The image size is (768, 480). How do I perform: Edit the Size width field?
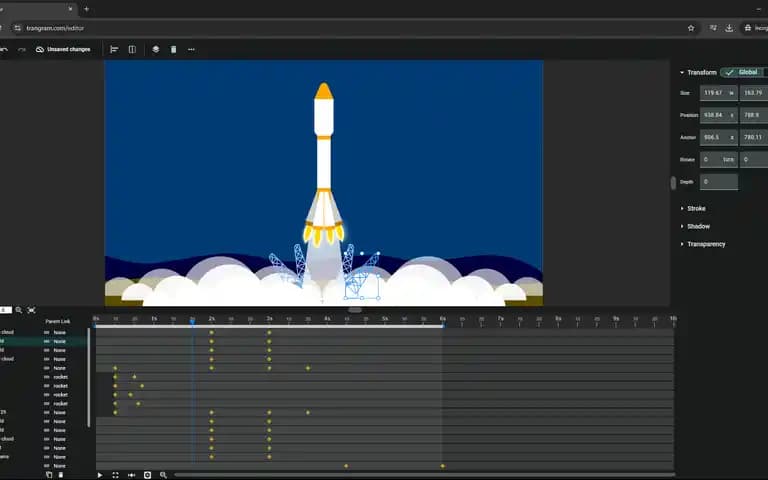(719, 93)
